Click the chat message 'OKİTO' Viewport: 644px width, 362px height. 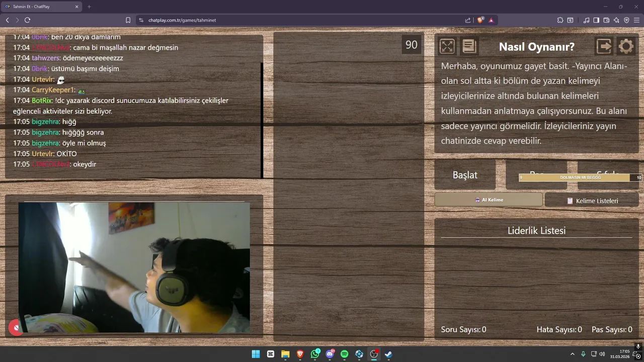pyautogui.click(x=67, y=154)
